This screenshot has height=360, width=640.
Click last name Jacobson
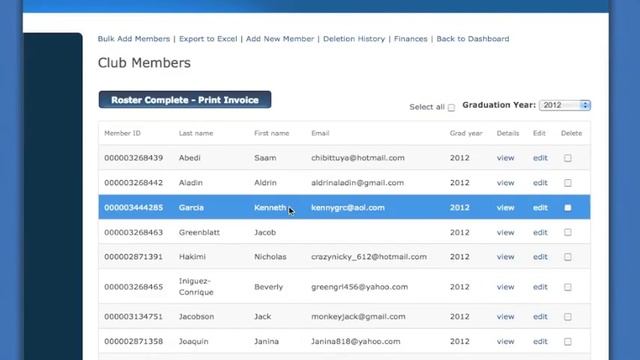[x=196, y=317]
